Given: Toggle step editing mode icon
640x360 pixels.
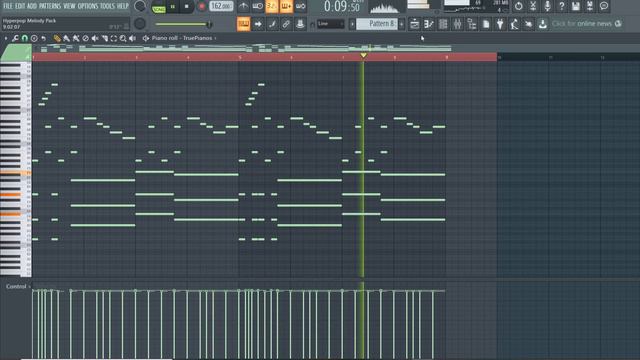Looking at the screenshot, I should tap(272, 24).
